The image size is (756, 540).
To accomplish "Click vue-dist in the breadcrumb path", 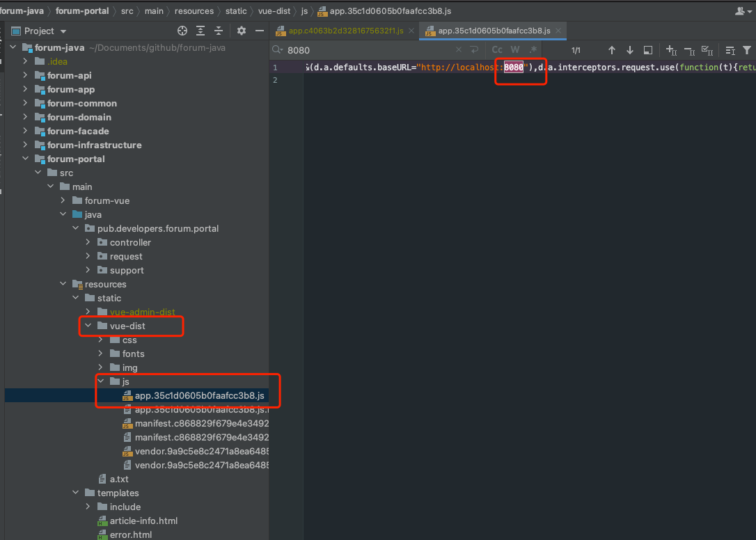I will coord(274,11).
